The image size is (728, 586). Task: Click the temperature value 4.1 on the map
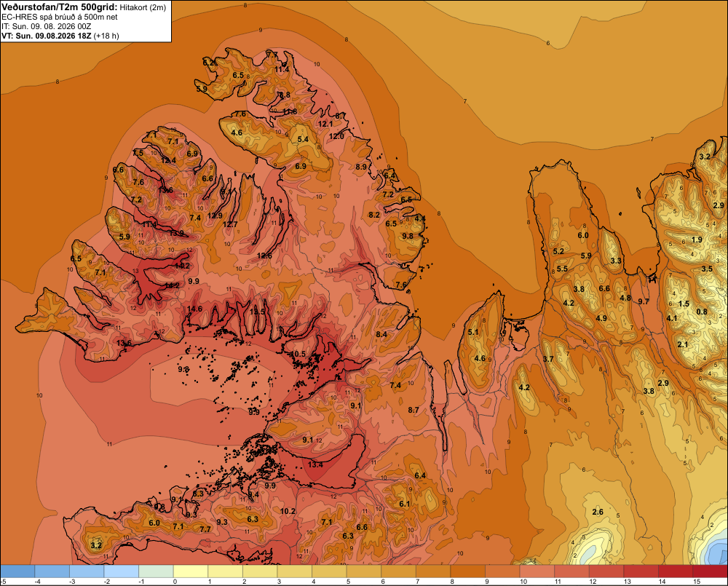pyautogui.click(x=672, y=318)
